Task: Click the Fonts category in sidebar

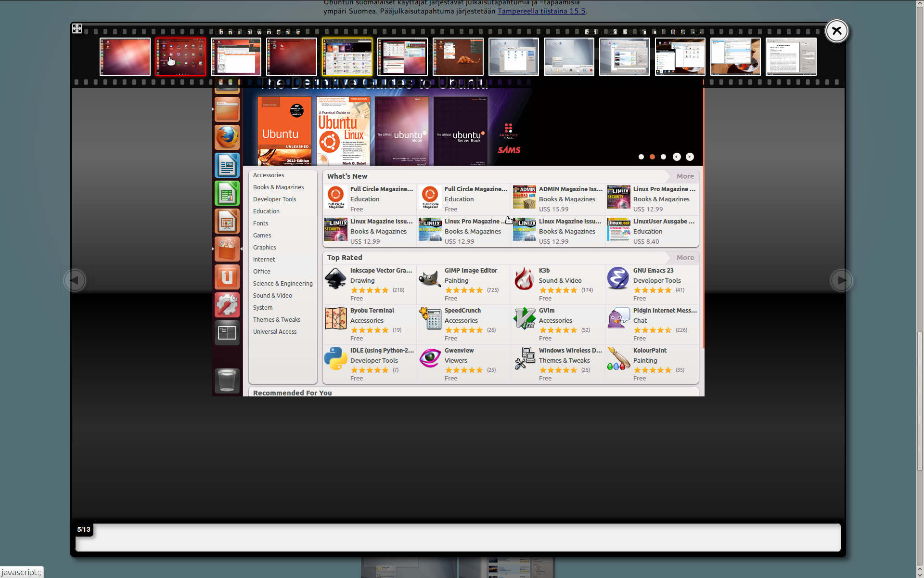Action: pyautogui.click(x=260, y=223)
